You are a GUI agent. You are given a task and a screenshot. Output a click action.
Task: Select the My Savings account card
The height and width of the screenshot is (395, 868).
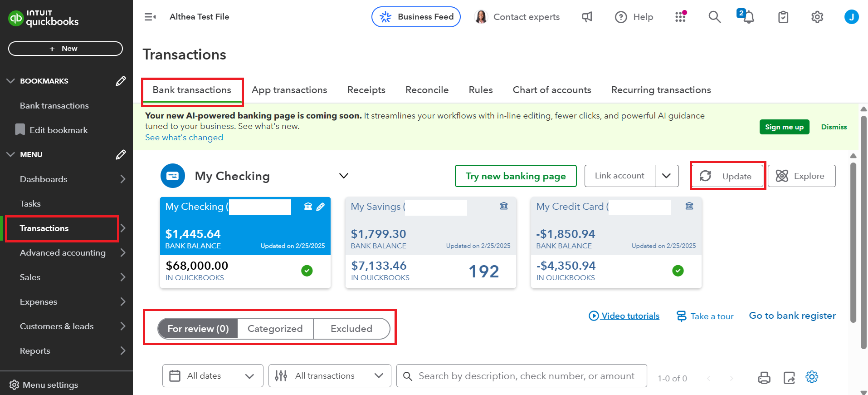coord(430,242)
